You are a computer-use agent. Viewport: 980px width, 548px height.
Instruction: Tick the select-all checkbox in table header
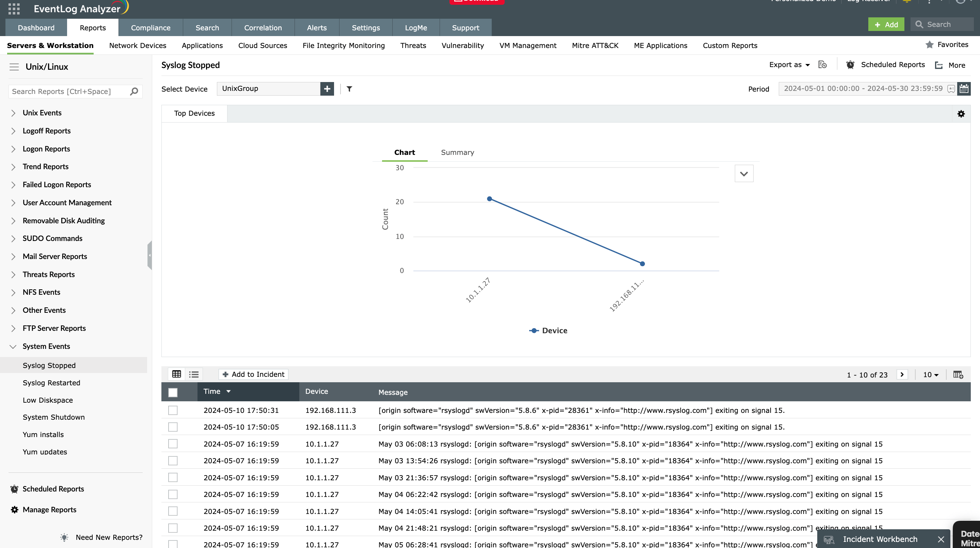[173, 392]
